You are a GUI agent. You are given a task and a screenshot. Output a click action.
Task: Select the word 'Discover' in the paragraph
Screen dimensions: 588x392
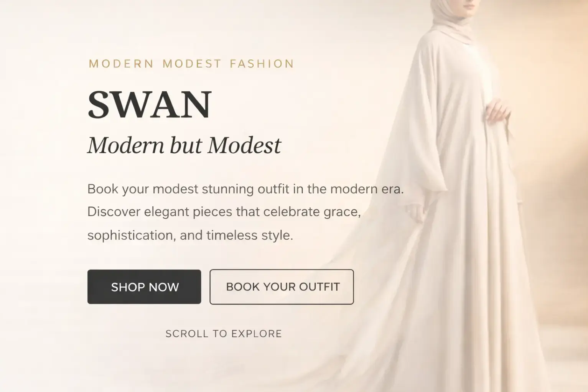point(114,212)
